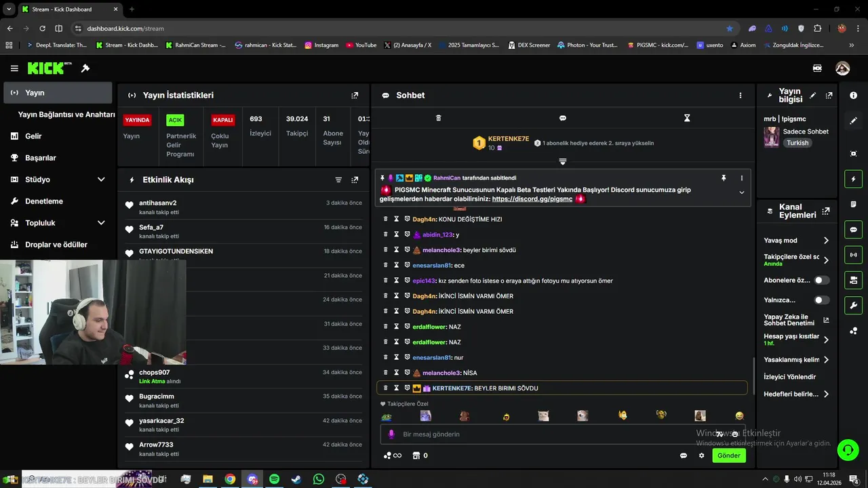Open the Takipçilere özel sohbet options arrow
This screenshot has height=488, width=868.
[826, 260]
